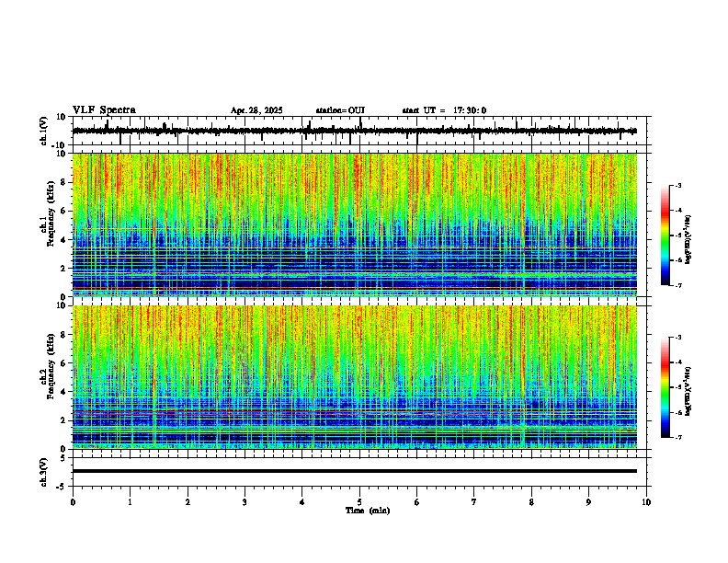The width and height of the screenshot is (728, 563).
Task: Click time axis tick label "0"
Action: click(x=73, y=502)
